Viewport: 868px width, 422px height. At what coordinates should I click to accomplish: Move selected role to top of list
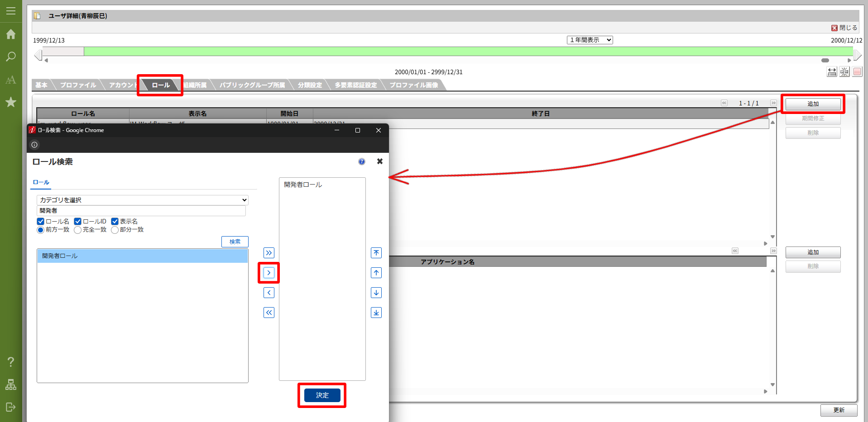coord(376,253)
